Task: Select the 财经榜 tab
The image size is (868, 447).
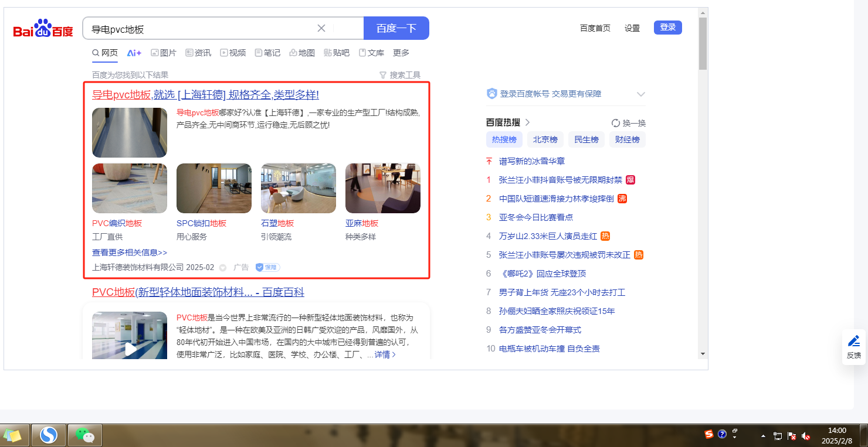Action: (628, 139)
